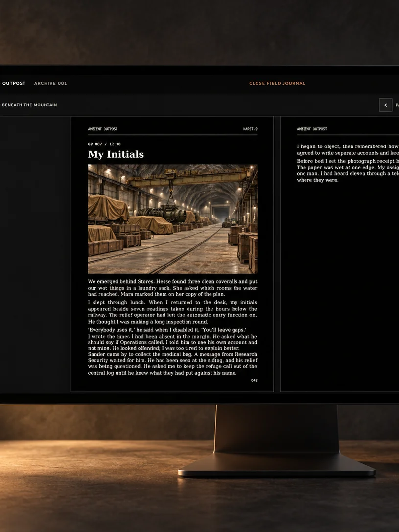
Task: Click the right page text 'I began to object'
Action: click(348, 149)
